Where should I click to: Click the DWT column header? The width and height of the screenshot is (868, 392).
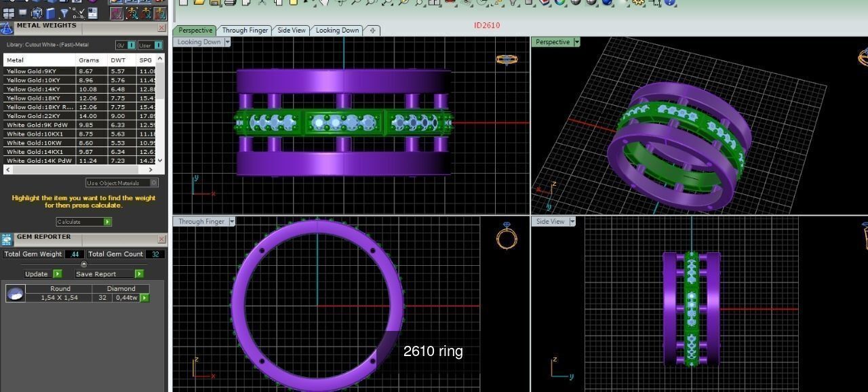click(x=121, y=60)
